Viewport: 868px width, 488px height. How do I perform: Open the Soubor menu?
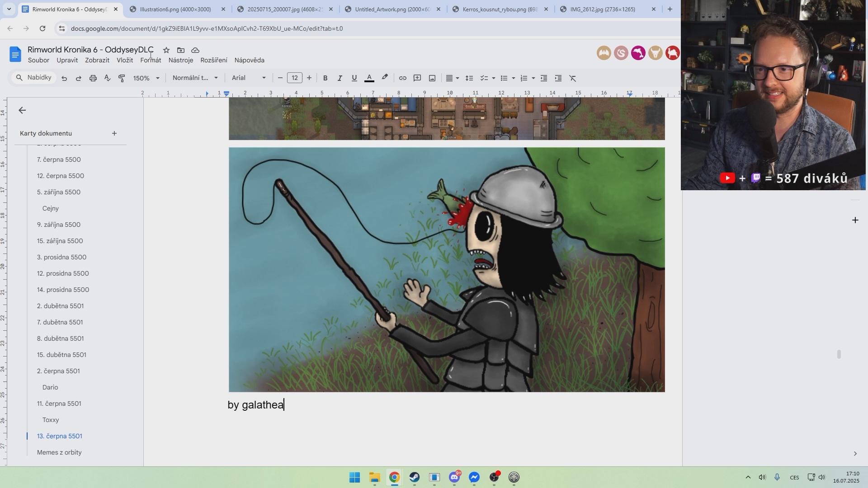point(38,60)
